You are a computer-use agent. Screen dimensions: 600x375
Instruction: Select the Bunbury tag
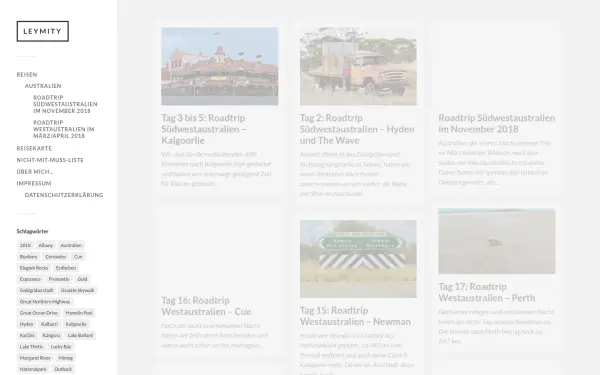[28, 257]
